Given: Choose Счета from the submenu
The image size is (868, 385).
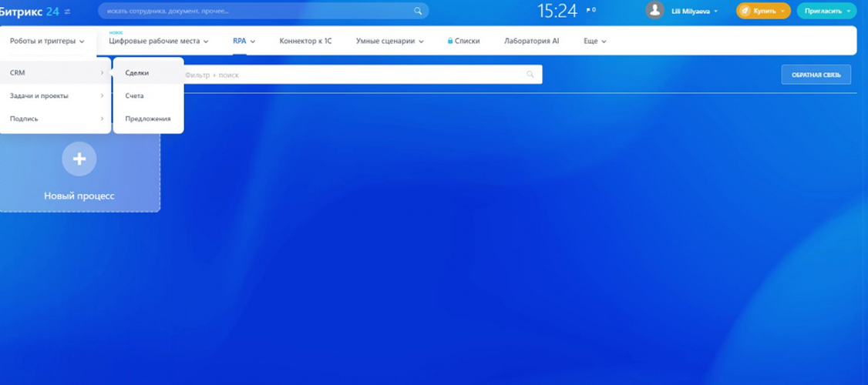Looking at the screenshot, I should tap(135, 96).
